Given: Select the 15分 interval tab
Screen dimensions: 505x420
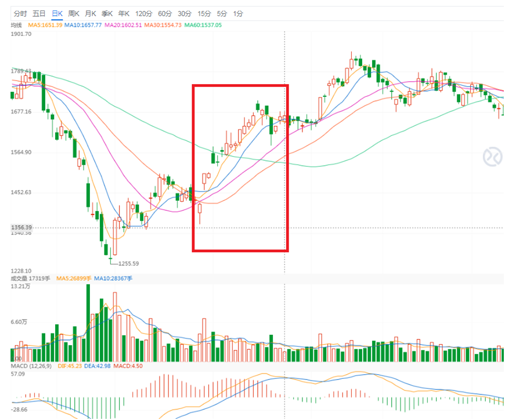Looking at the screenshot, I should (204, 13).
